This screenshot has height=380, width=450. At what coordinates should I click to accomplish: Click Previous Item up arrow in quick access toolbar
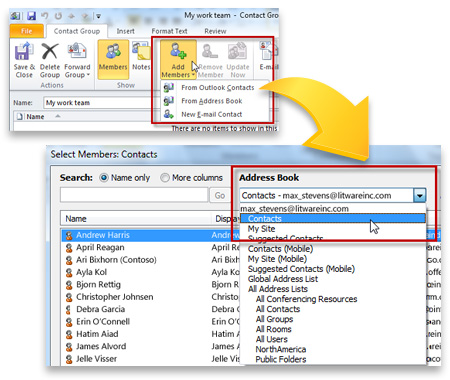[71, 16]
